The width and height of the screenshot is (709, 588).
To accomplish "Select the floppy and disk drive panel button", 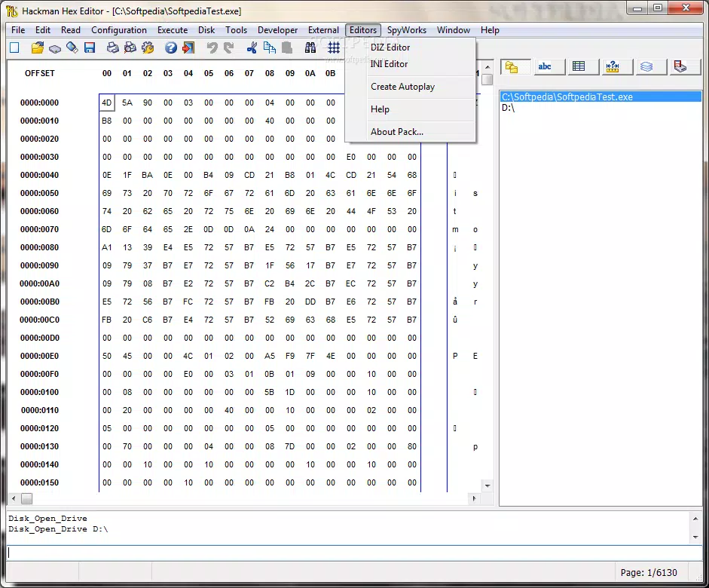I will (x=686, y=67).
